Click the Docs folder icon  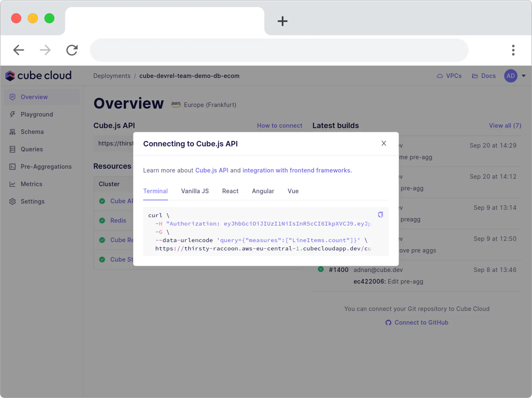[475, 76]
